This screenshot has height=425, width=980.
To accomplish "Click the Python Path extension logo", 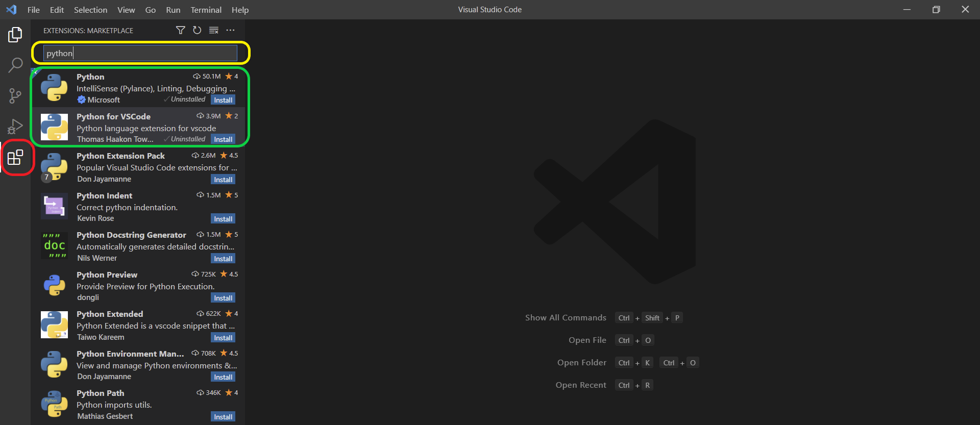I will pyautogui.click(x=54, y=404).
